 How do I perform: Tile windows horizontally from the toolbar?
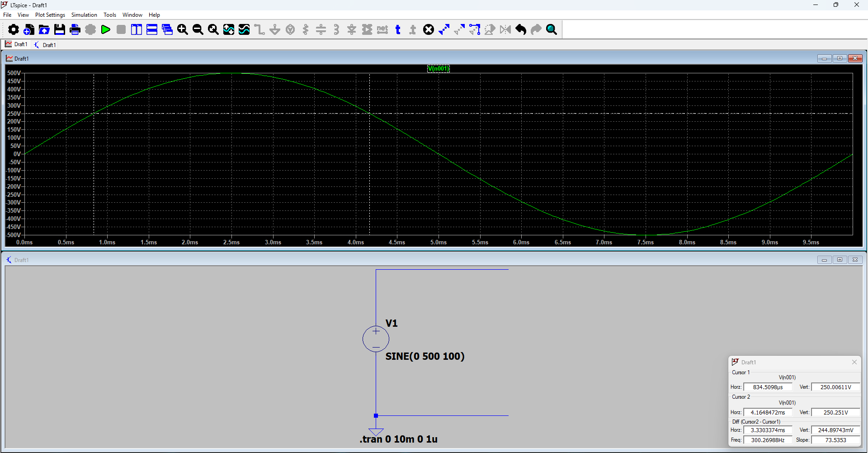[x=152, y=30]
